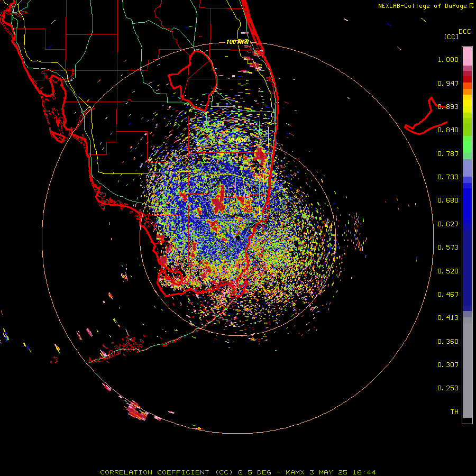Select the 0.520 legend value

point(448,271)
